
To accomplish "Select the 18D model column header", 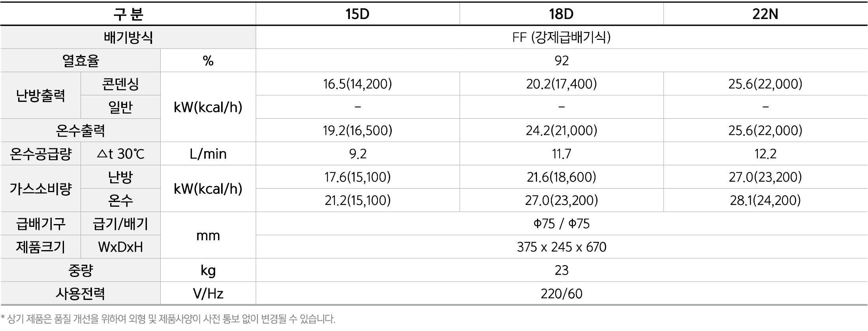I will click(x=561, y=14).
